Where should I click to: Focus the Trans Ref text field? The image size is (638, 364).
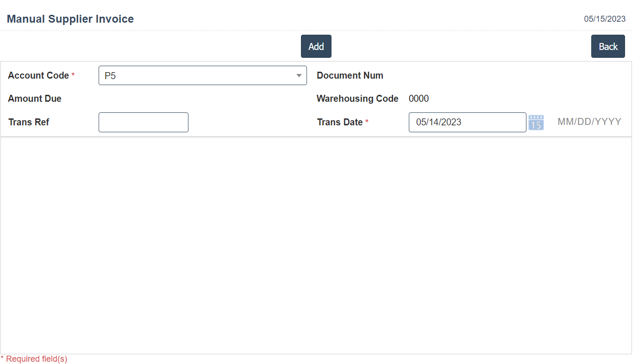click(144, 122)
